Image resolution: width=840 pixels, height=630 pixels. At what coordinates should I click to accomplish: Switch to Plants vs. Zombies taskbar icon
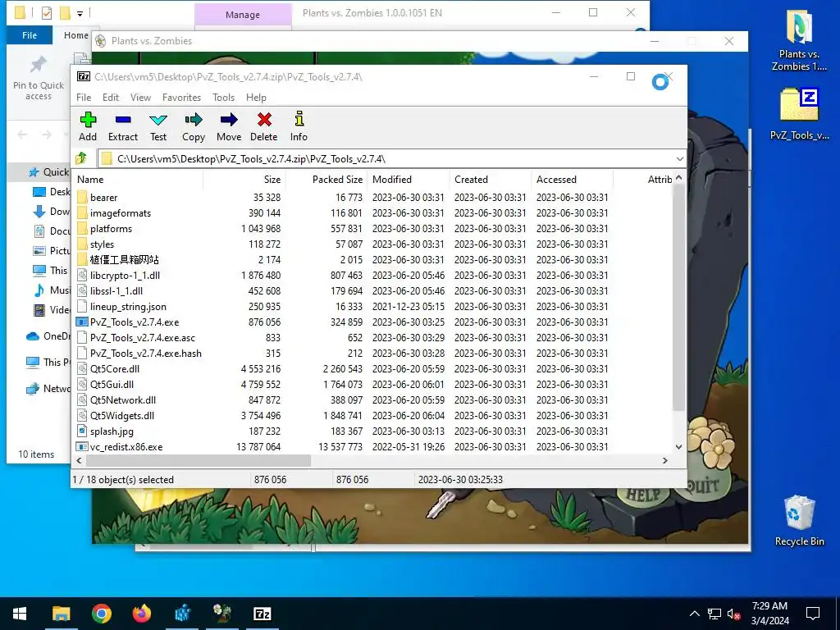tap(221, 614)
